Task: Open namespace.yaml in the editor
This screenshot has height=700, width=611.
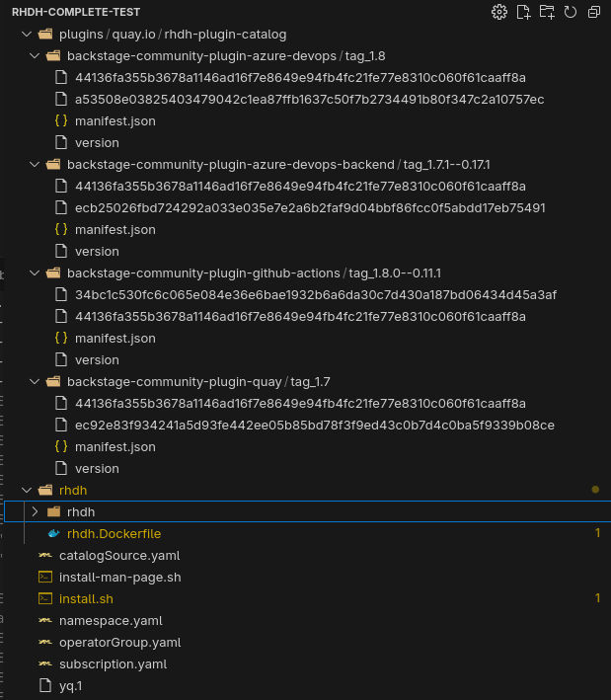Action: (x=111, y=620)
